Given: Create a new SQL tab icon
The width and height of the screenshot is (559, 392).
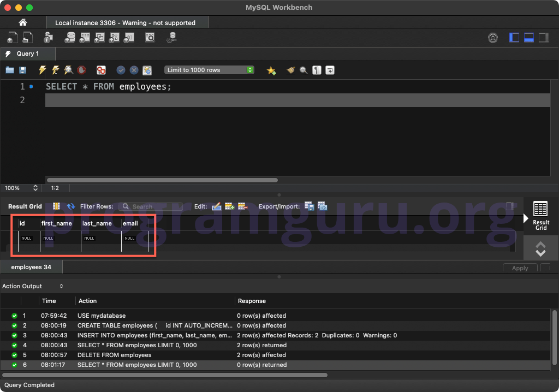Looking at the screenshot, I should [x=13, y=38].
